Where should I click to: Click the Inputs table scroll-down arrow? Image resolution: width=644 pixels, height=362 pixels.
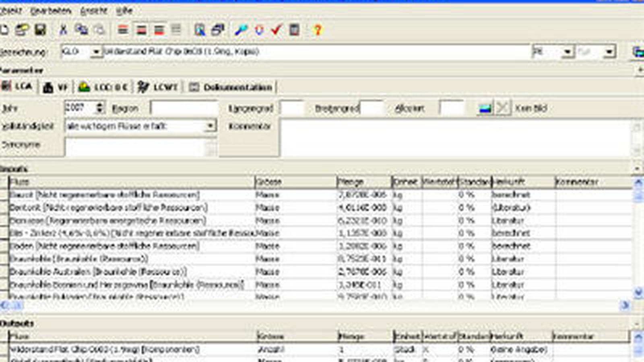638,292
